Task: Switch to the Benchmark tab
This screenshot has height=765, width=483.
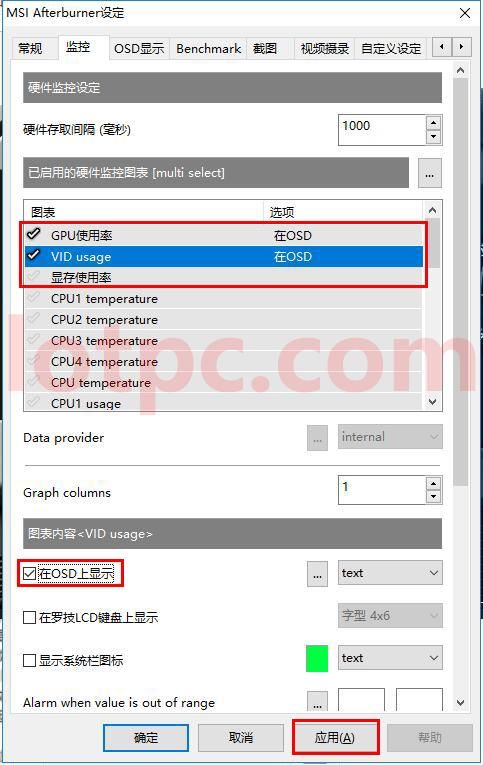Action: (x=208, y=49)
